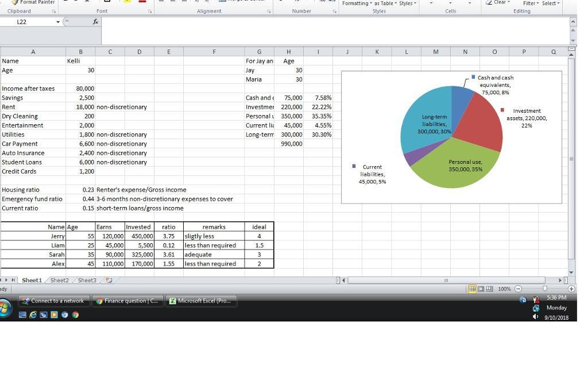Switch to the Sheet2 tab
588x368 pixels.
pos(60,281)
